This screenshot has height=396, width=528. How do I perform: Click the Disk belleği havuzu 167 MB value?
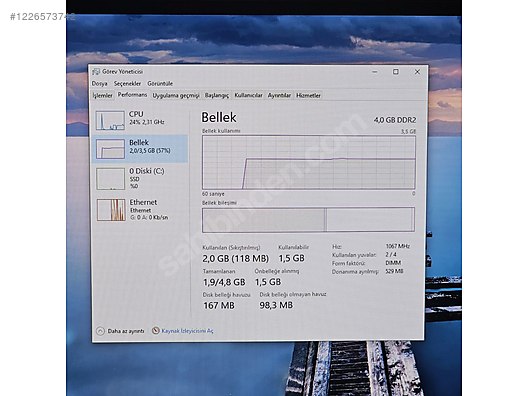click(219, 306)
